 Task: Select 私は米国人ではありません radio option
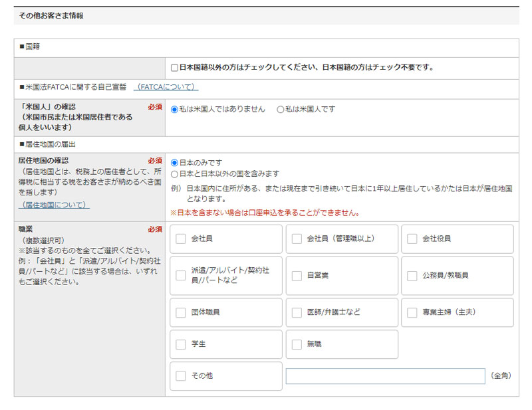pos(175,109)
